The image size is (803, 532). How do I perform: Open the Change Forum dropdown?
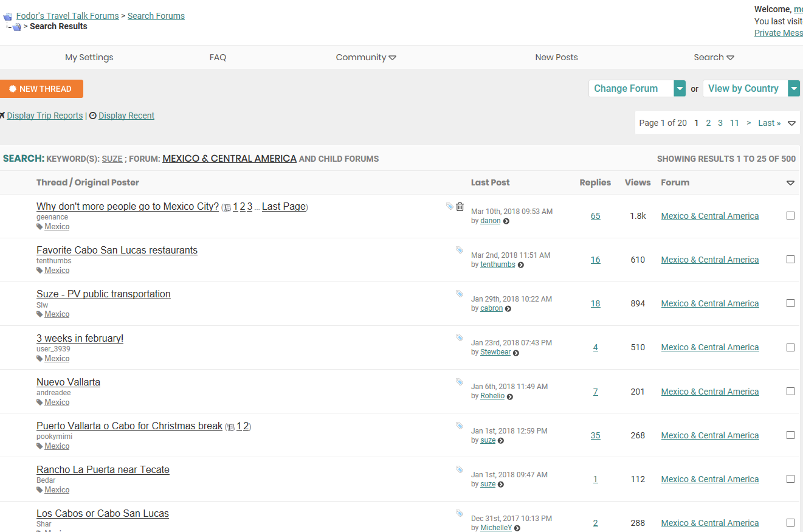680,89
